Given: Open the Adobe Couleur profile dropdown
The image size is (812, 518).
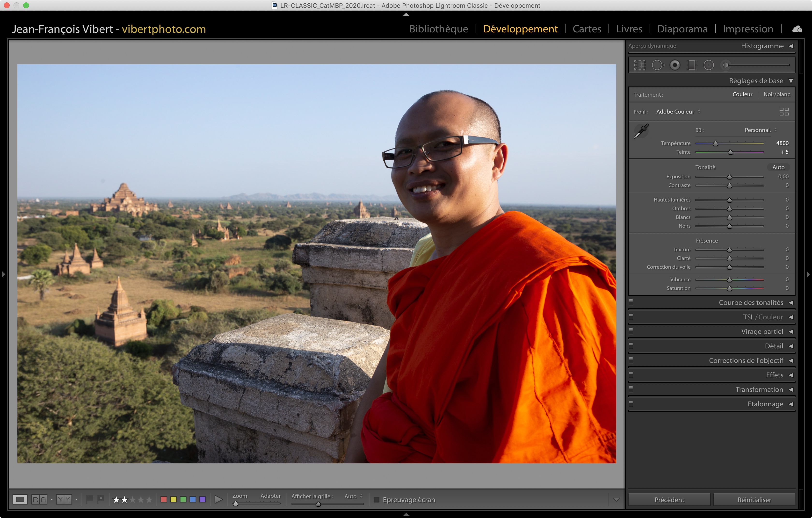Looking at the screenshot, I should [x=678, y=112].
